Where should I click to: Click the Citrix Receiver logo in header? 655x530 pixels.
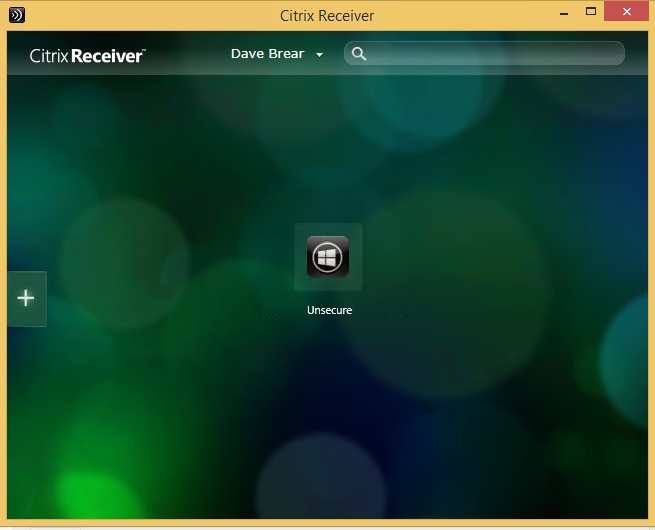[87, 56]
